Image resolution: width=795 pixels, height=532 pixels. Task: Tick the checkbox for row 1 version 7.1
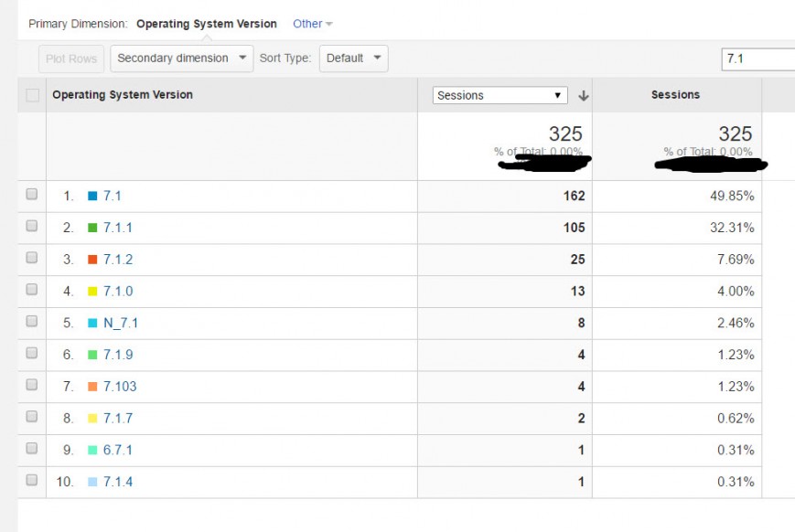(32, 195)
